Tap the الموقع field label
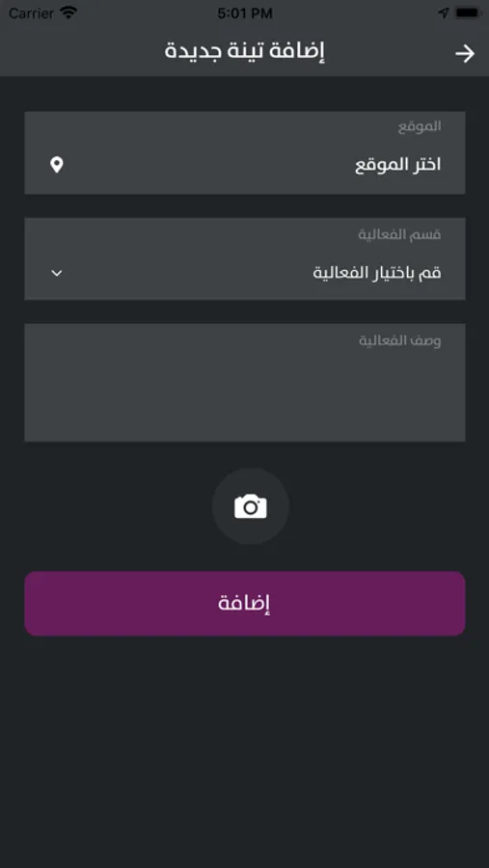The image size is (489, 868). click(x=420, y=126)
